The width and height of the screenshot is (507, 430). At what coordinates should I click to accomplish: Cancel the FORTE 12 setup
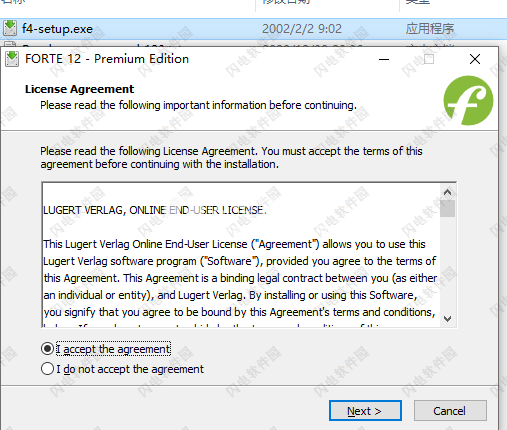(x=450, y=411)
